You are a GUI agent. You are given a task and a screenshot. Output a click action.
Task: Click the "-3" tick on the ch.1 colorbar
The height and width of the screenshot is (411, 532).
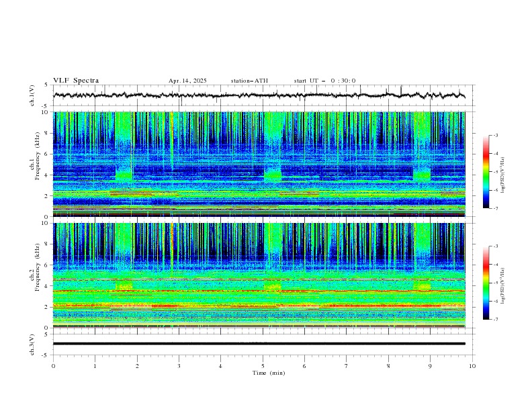coord(495,135)
